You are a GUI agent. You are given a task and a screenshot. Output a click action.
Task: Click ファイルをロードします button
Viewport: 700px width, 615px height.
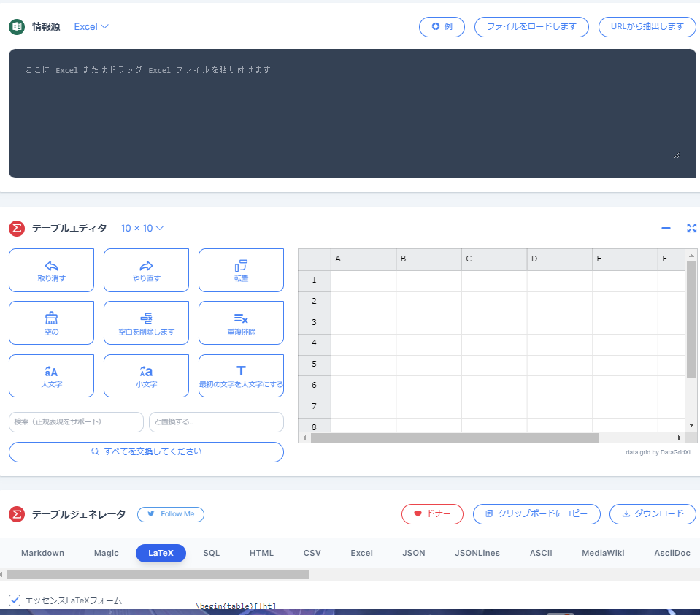(531, 27)
